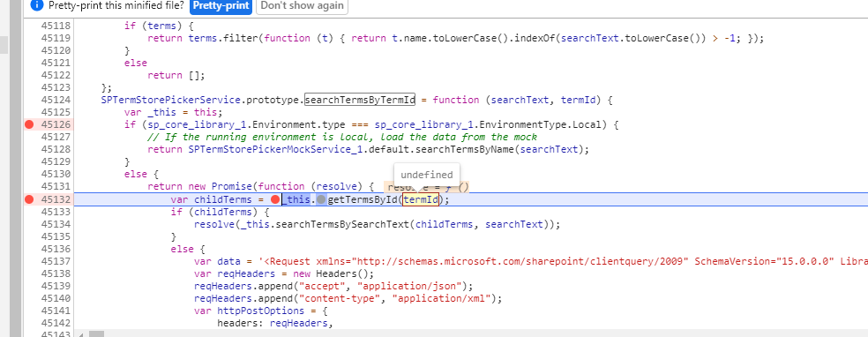Viewport: 868px width, 337px height.
Task: Click the green comment on line 45127
Action: 342,138
